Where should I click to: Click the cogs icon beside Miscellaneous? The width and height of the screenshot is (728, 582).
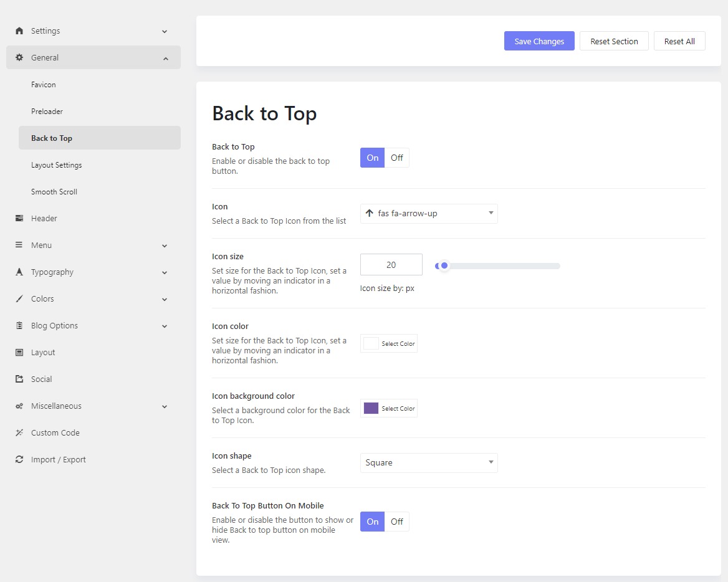[19, 406]
